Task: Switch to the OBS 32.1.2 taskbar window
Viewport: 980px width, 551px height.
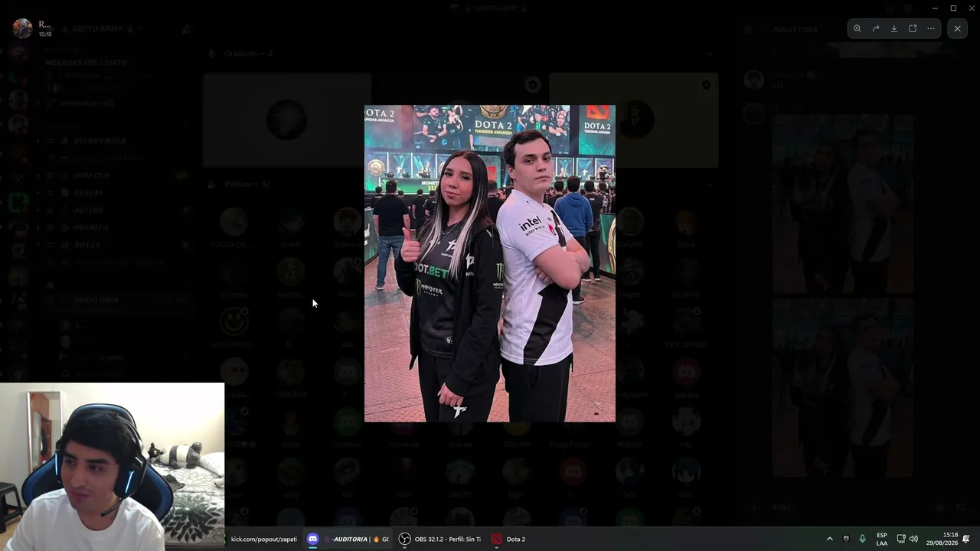Action: click(440, 539)
